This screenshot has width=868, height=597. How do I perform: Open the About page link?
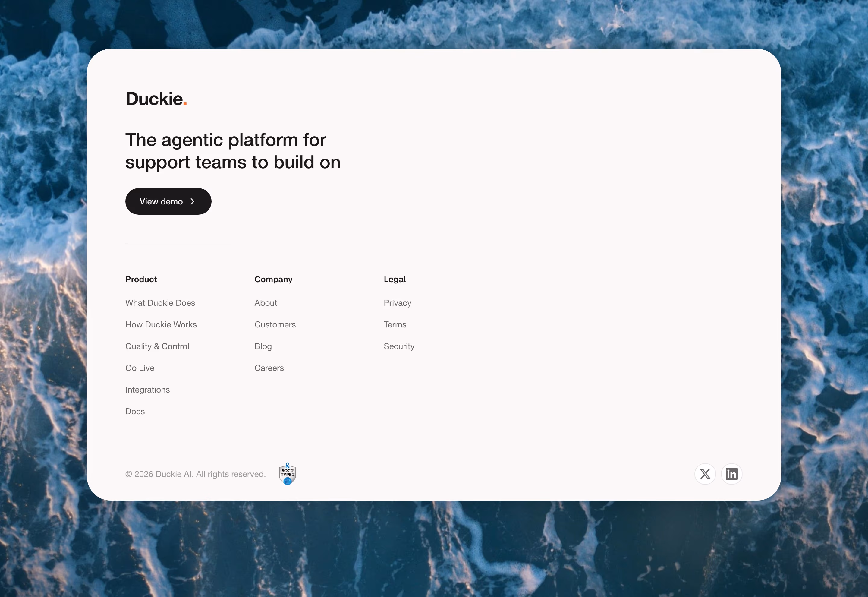pyautogui.click(x=266, y=303)
